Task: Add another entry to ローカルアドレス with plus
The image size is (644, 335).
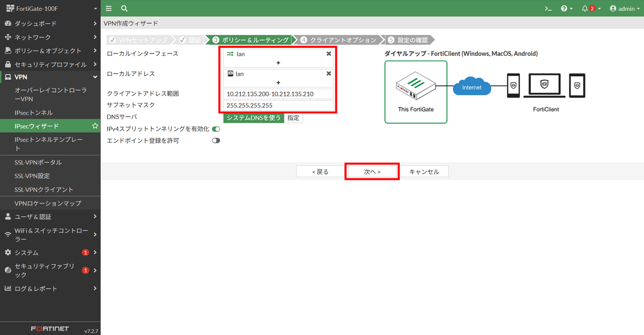Action: (x=279, y=83)
